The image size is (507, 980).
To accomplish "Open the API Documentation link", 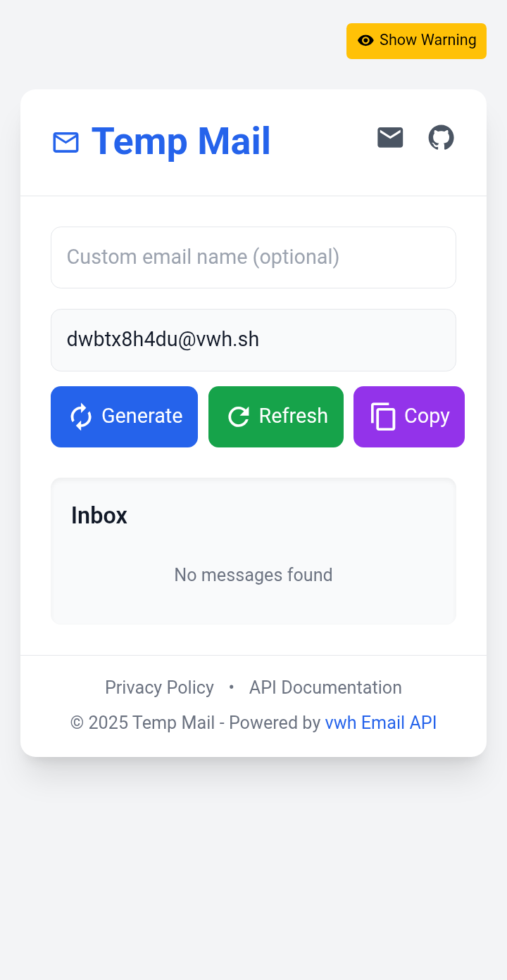I will (x=325, y=687).
